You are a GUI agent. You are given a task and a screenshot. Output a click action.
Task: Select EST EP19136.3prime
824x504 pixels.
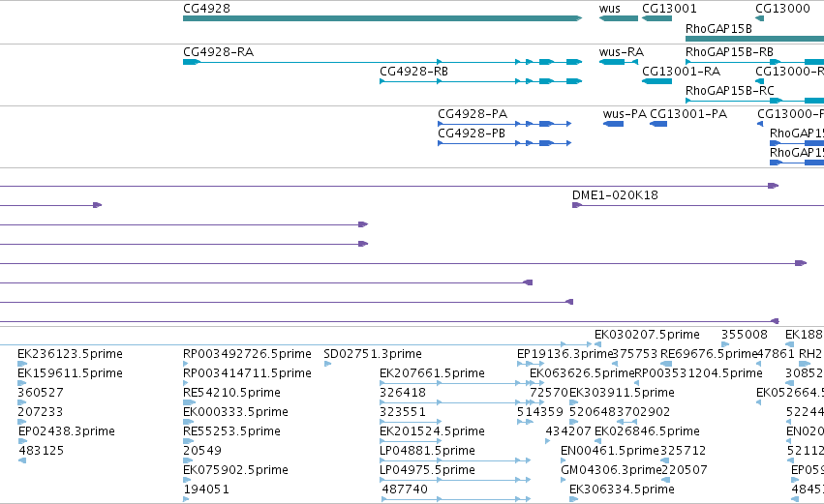point(565,354)
